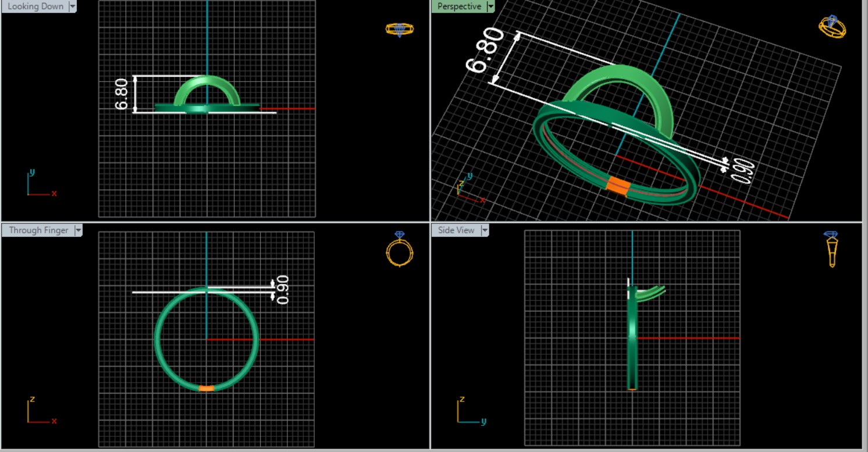Expand the Side View viewport dropdown arrow

pos(484,230)
